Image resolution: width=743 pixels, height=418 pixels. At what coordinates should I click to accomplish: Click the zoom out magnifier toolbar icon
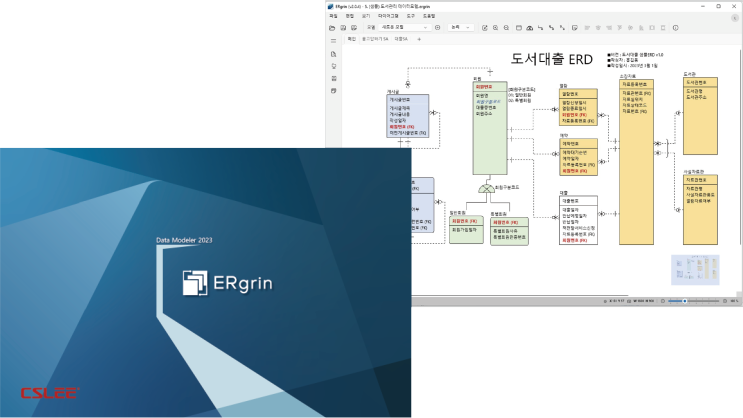(506, 28)
